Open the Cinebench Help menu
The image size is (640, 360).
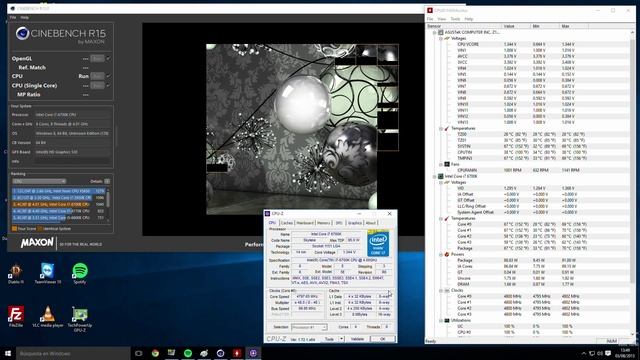pos(24,18)
